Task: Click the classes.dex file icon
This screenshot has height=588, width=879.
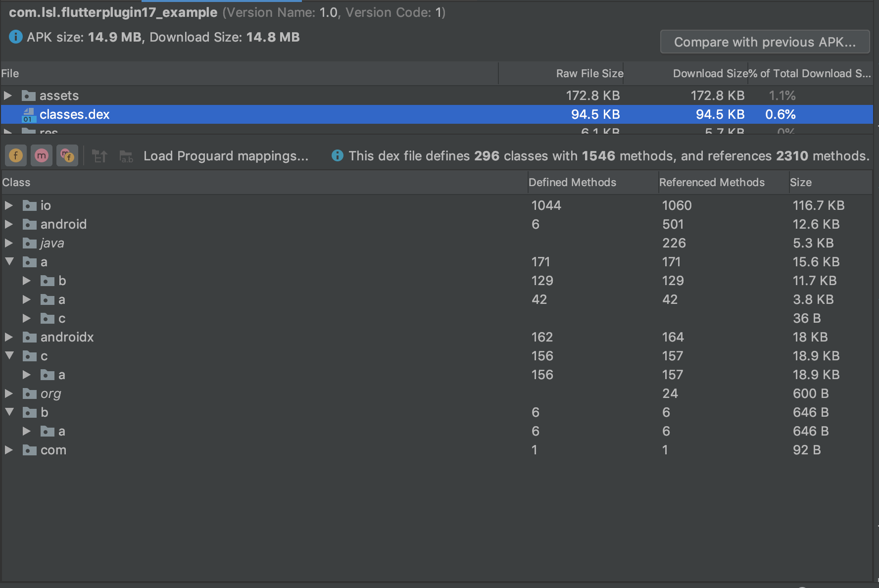Action: coord(28,115)
